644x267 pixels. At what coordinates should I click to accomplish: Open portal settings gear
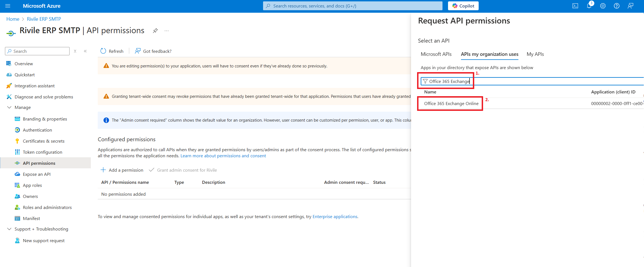tap(603, 6)
